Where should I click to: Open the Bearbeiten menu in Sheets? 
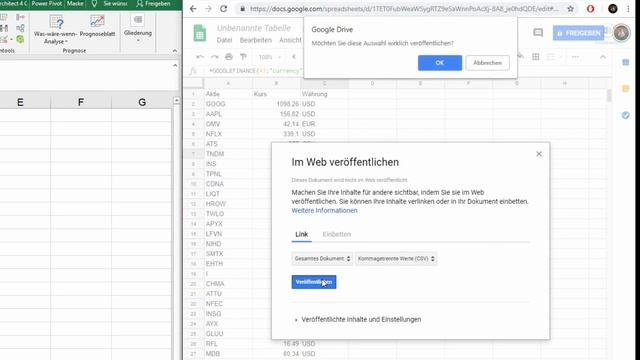click(256, 40)
